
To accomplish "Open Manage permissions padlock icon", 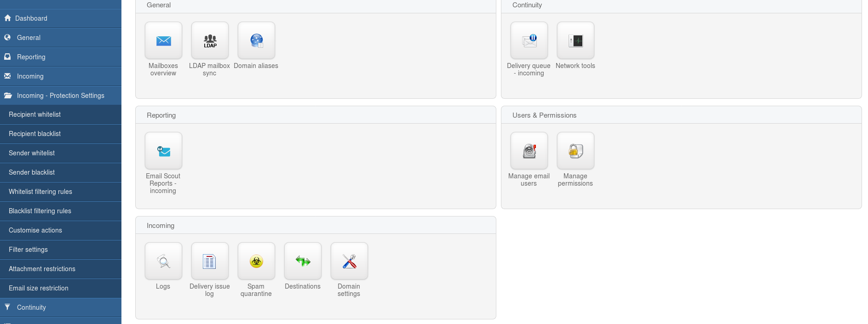I will click(x=575, y=151).
